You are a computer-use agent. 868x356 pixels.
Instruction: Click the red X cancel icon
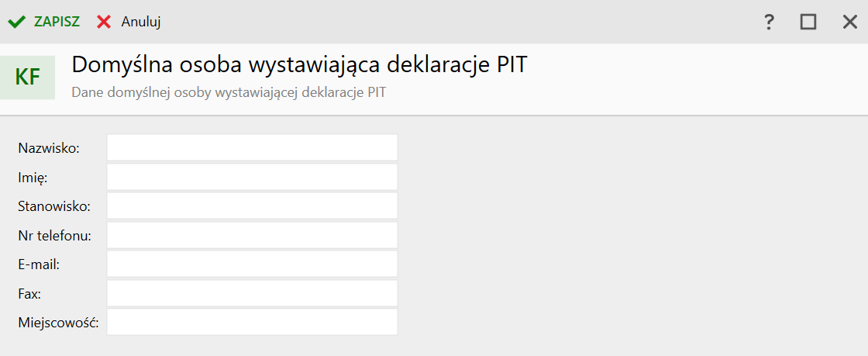(x=104, y=22)
